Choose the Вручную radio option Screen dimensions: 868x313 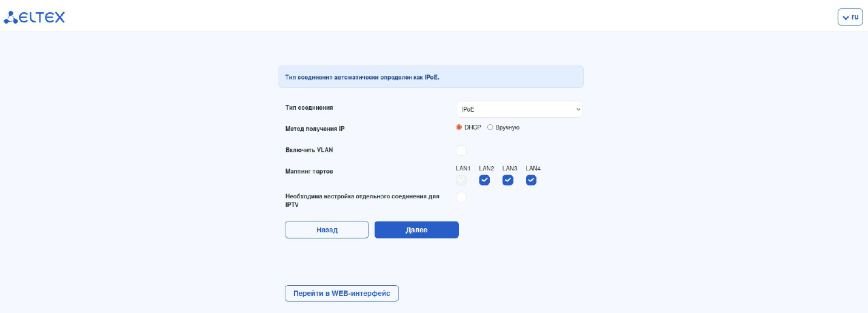click(490, 127)
